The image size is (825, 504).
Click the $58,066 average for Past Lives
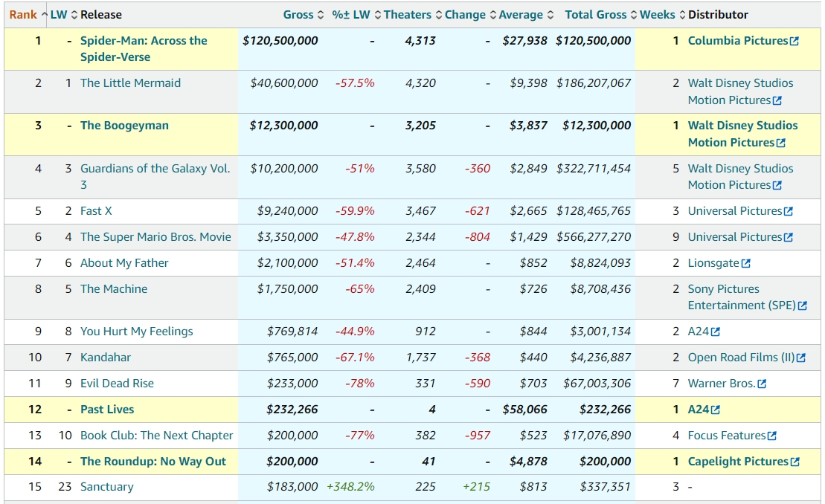(524, 410)
